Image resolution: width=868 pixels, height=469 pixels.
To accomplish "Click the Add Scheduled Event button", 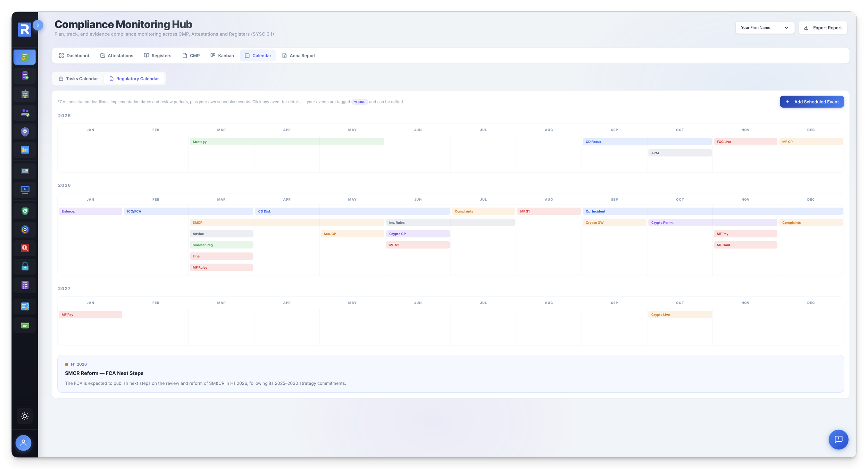I will pos(811,102).
